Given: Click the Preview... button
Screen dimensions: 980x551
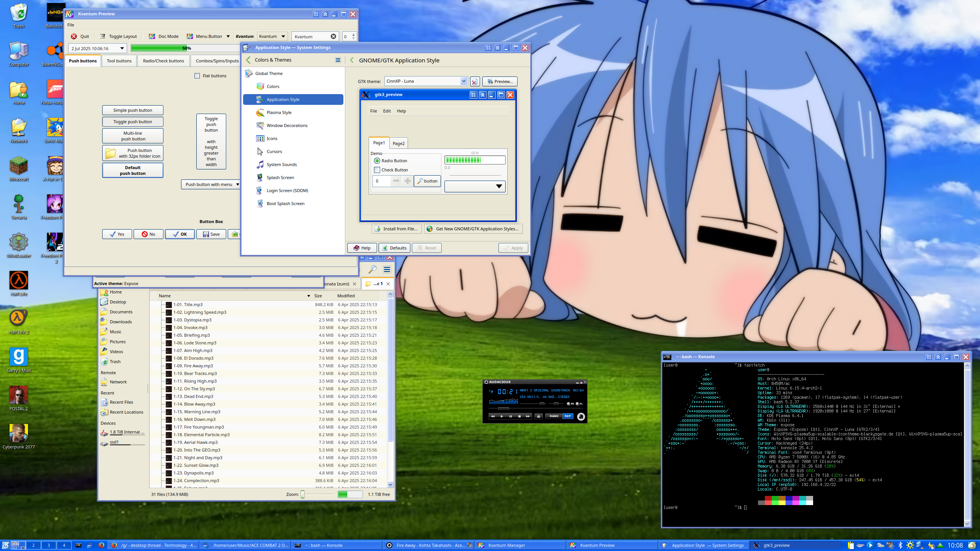Looking at the screenshot, I should click(x=500, y=82).
